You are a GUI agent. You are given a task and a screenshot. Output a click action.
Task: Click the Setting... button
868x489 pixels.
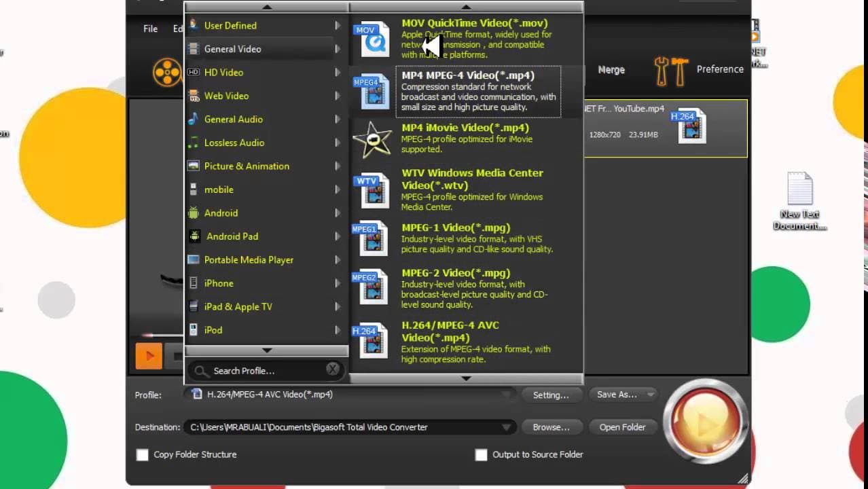pyautogui.click(x=551, y=395)
